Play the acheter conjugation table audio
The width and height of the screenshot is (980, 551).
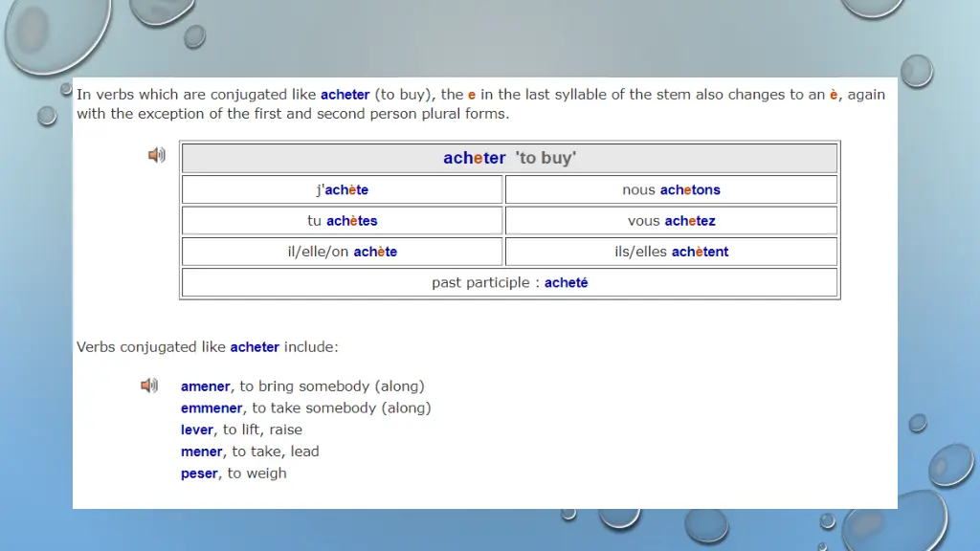(156, 155)
